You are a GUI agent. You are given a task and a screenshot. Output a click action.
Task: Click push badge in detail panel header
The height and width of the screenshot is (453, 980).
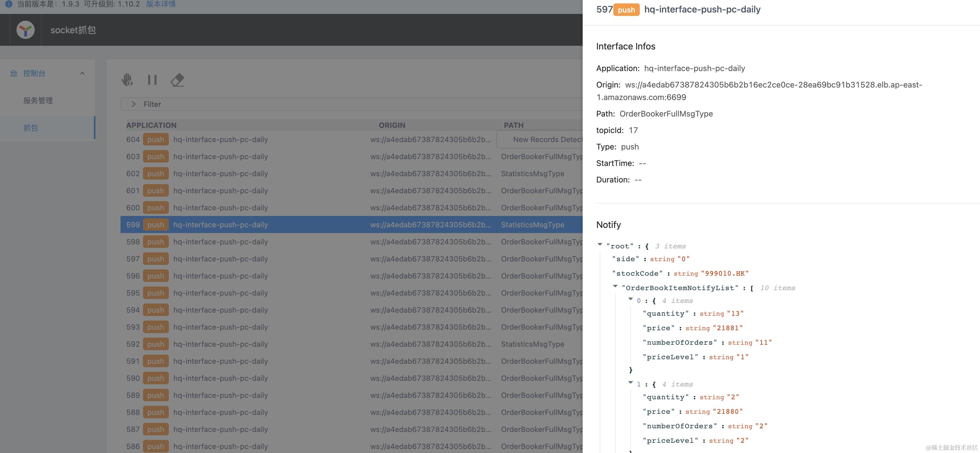626,10
